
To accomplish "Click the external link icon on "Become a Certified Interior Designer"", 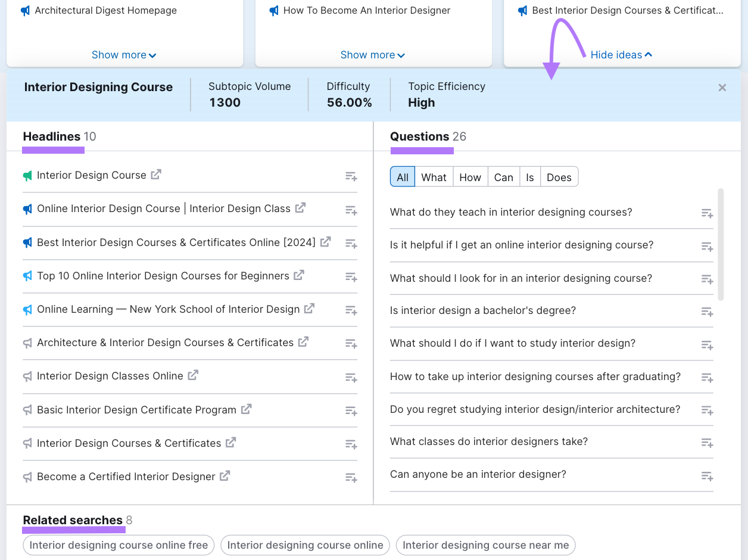I will 225,476.
